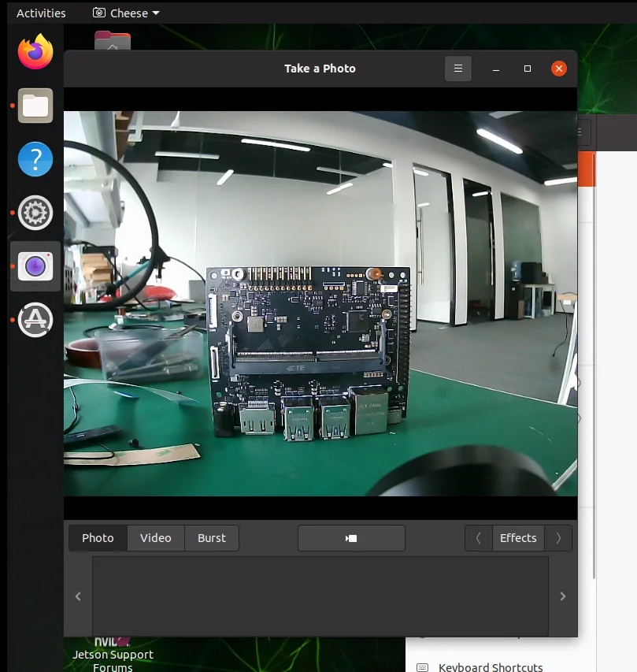Go to next effects page

(558, 538)
